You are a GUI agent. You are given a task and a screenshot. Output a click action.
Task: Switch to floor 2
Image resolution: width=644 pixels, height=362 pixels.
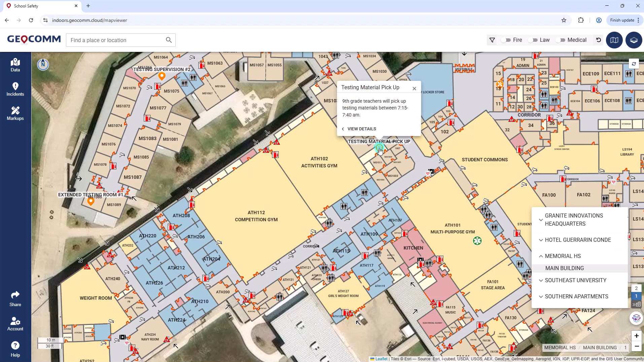click(x=636, y=288)
